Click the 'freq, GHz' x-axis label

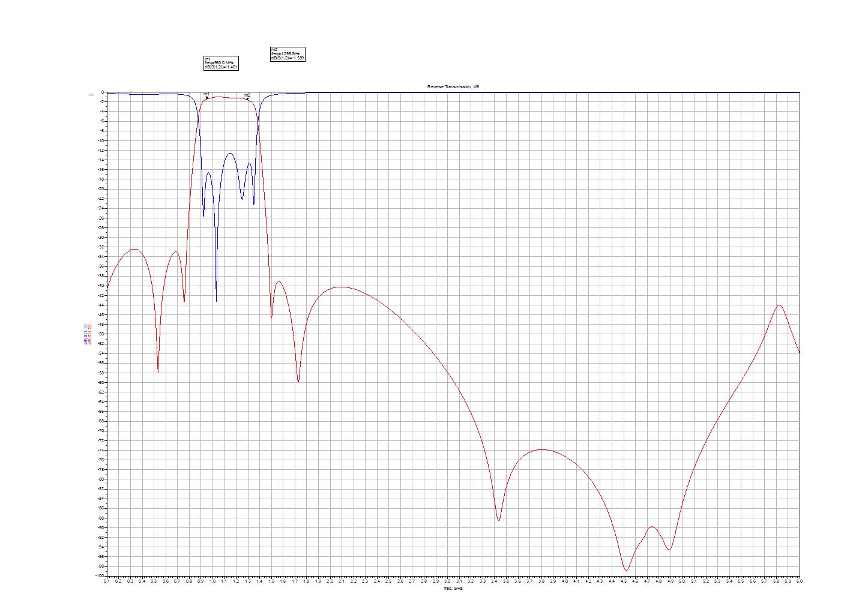coord(453,588)
